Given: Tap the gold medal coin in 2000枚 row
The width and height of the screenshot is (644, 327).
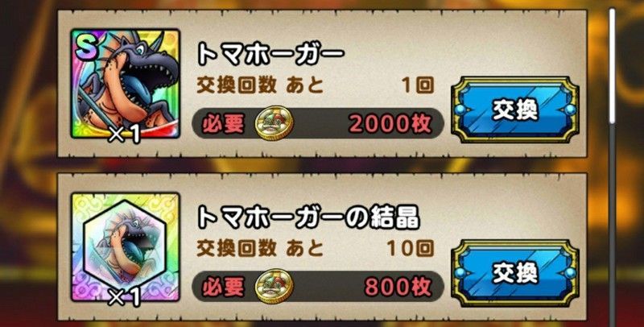Looking at the screenshot, I should (x=274, y=123).
